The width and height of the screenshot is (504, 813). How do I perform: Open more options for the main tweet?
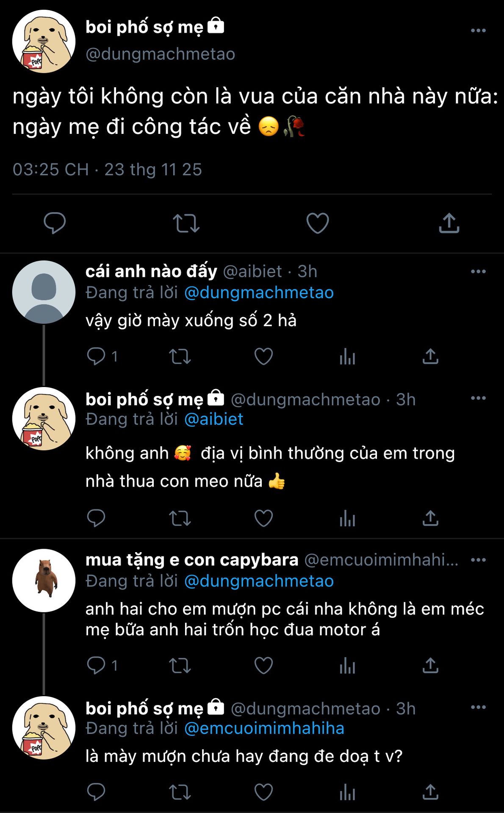coord(478,30)
